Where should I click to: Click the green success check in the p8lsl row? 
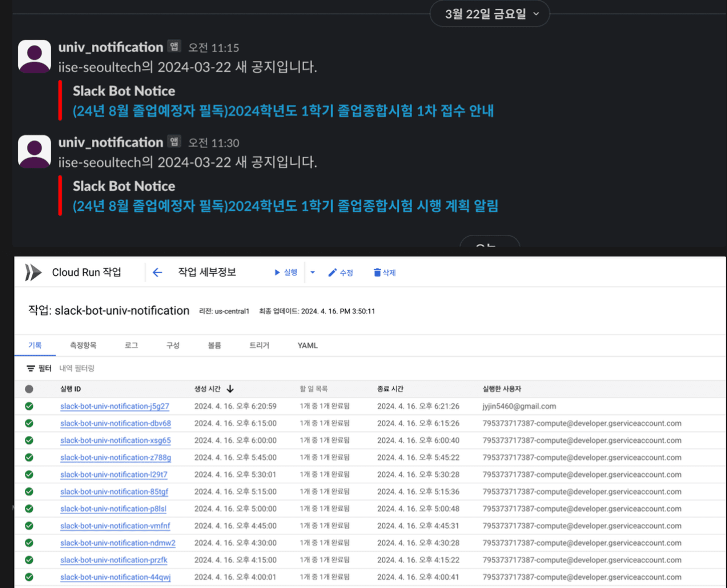click(x=29, y=509)
